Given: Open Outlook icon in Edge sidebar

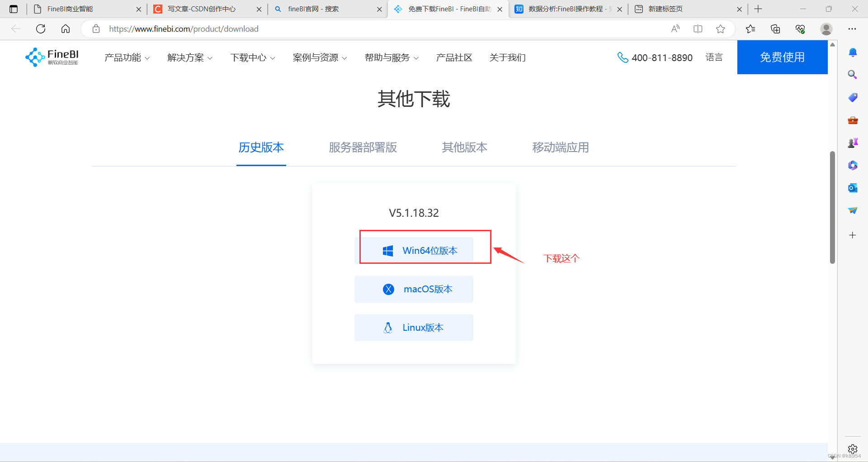Looking at the screenshot, I should click(853, 188).
